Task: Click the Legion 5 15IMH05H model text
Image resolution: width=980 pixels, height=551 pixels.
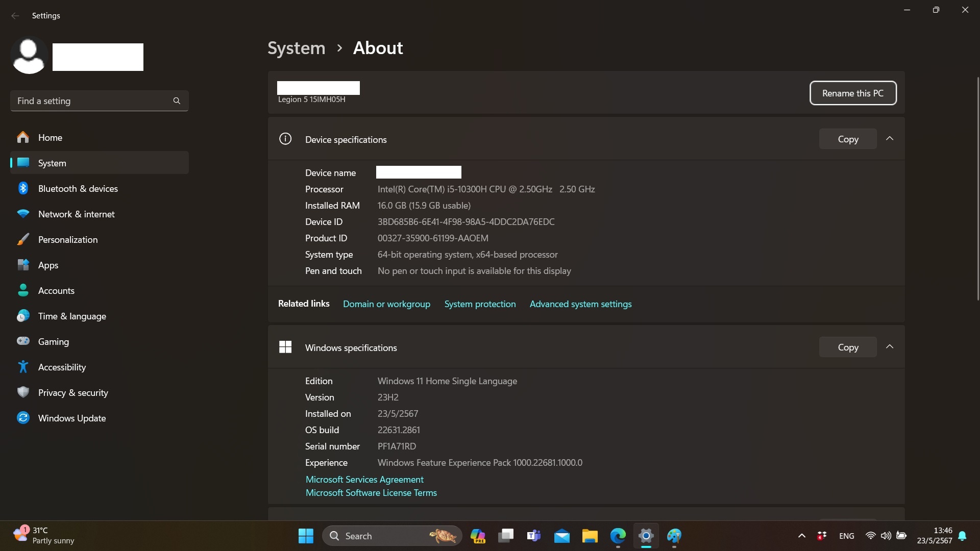Action: click(x=311, y=99)
